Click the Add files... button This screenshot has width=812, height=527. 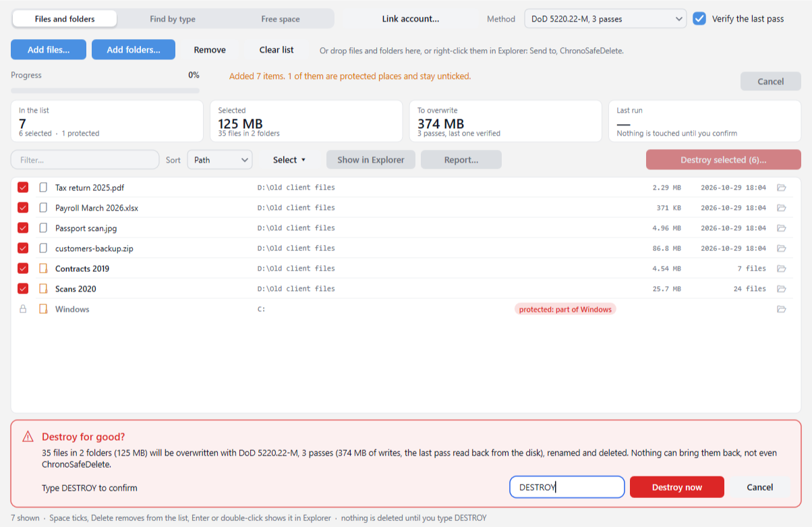tap(49, 49)
